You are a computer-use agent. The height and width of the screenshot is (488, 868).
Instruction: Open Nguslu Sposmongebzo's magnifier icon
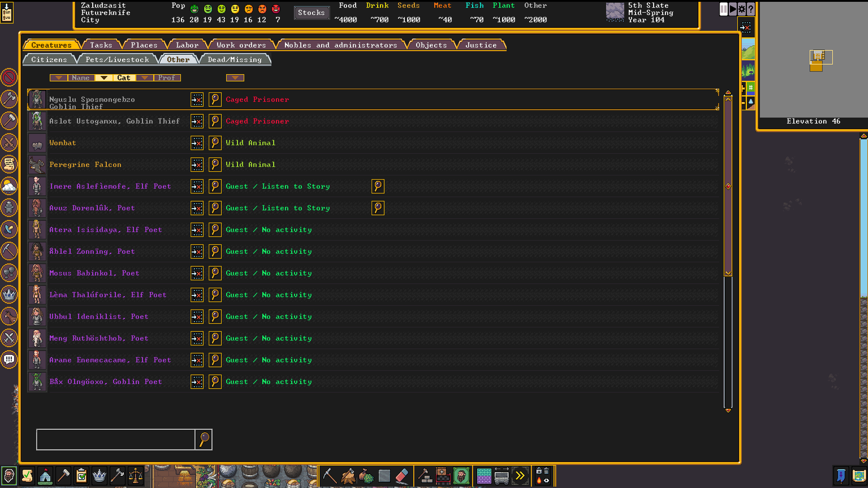click(x=215, y=99)
